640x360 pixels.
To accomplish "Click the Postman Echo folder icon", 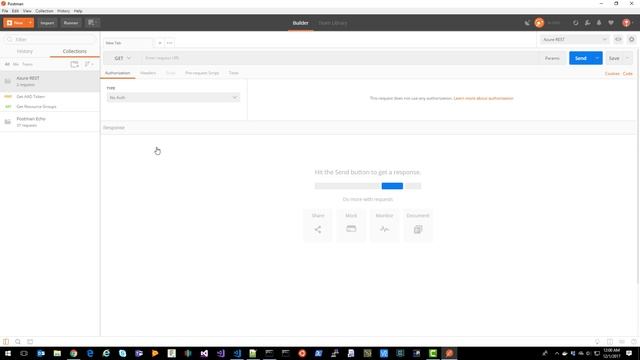I will [8, 122].
